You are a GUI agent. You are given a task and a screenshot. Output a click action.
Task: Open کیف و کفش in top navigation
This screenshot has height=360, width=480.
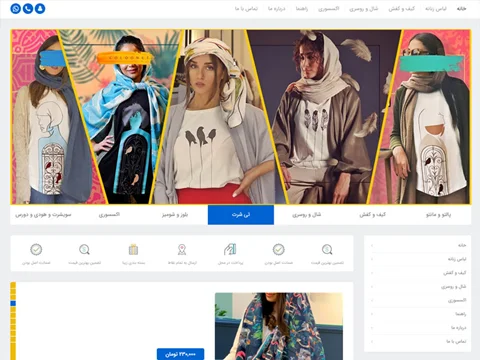point(401,9)
